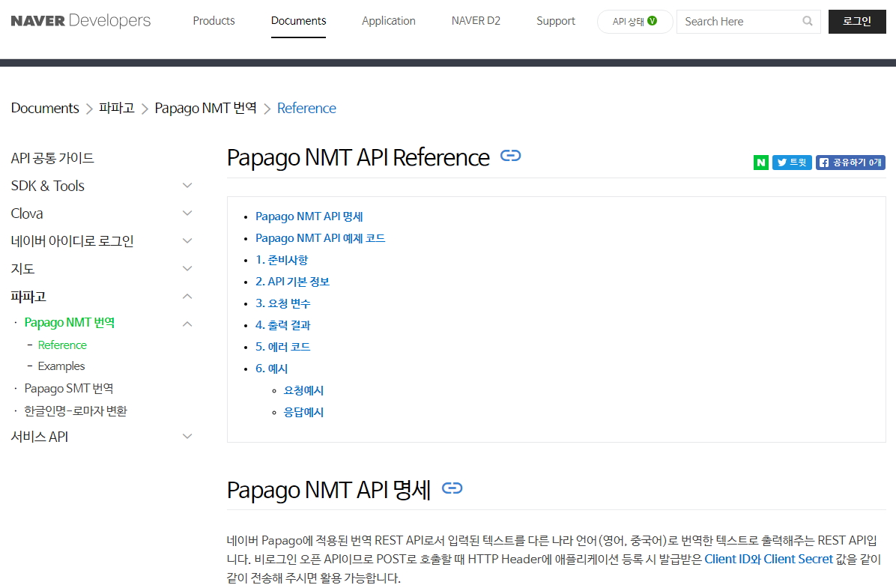Click the NAVER Developers logo
This screenshot has height=588, width=896.
click(x=81, y=21)
